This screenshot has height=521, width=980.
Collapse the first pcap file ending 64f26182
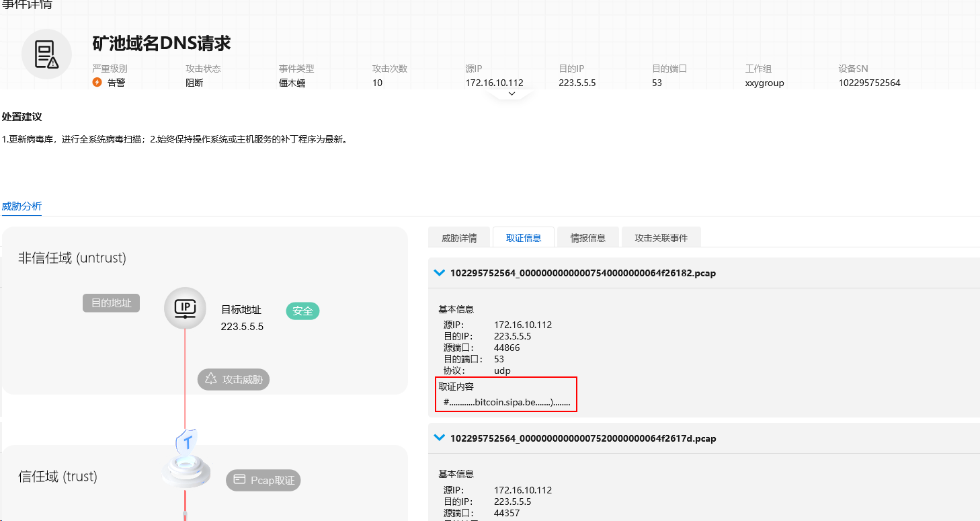440,273
